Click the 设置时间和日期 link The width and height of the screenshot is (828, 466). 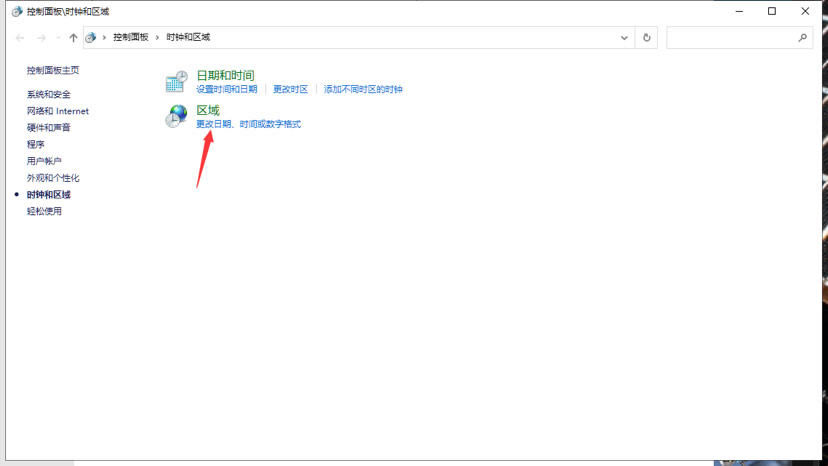pyautogui.click(x=226, y=89)
